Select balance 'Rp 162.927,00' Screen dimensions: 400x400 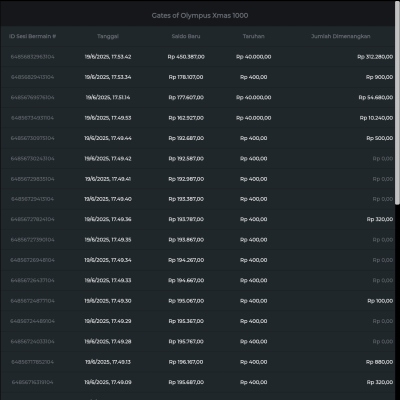[186, 118]
